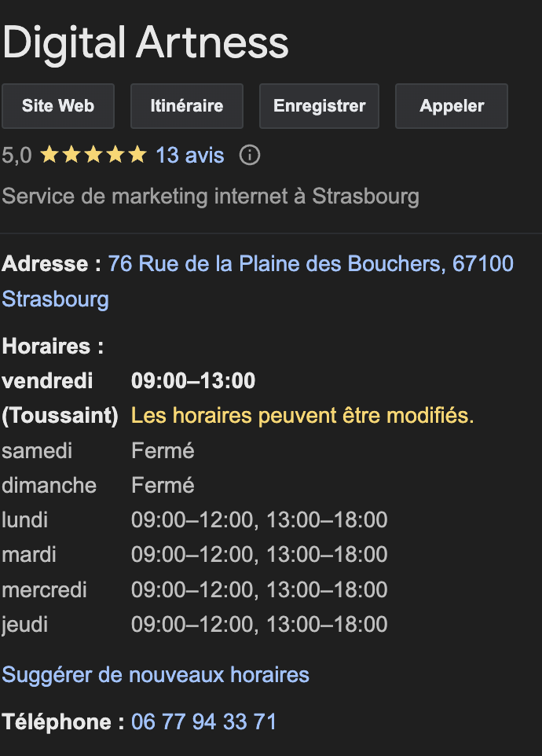Click the internet marketing service description
The image size is (542, 756).
211,196
